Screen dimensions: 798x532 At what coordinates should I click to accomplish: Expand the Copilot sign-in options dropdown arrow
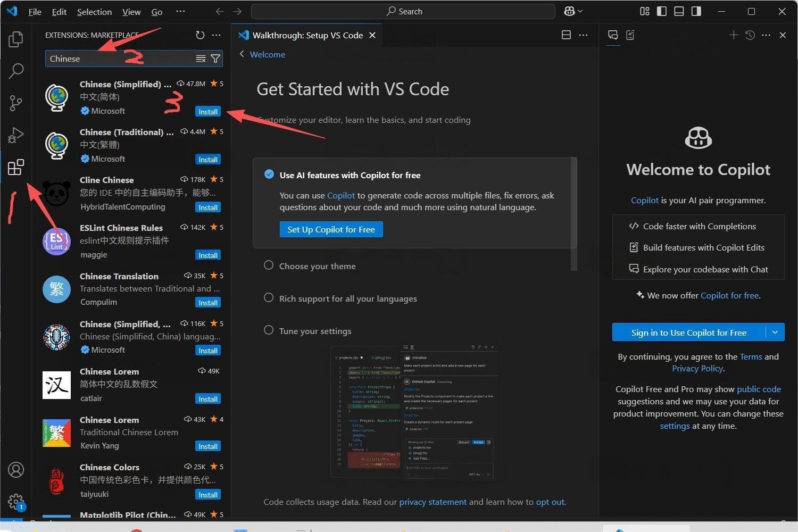775,332
